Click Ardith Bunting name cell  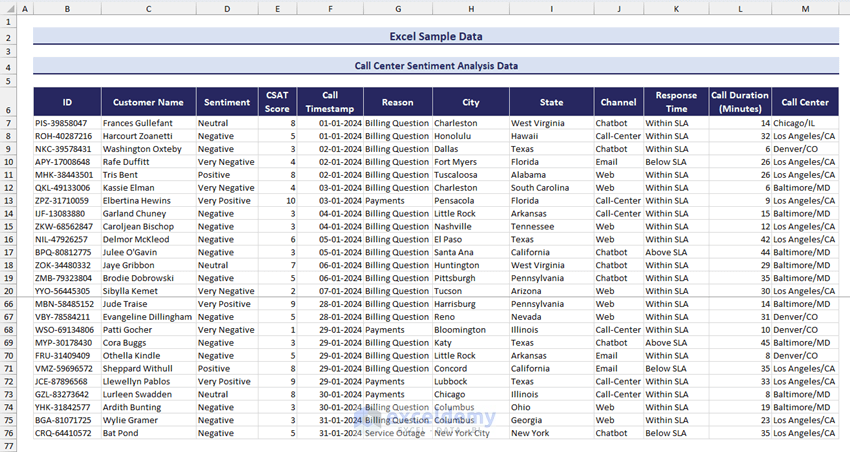149,408
